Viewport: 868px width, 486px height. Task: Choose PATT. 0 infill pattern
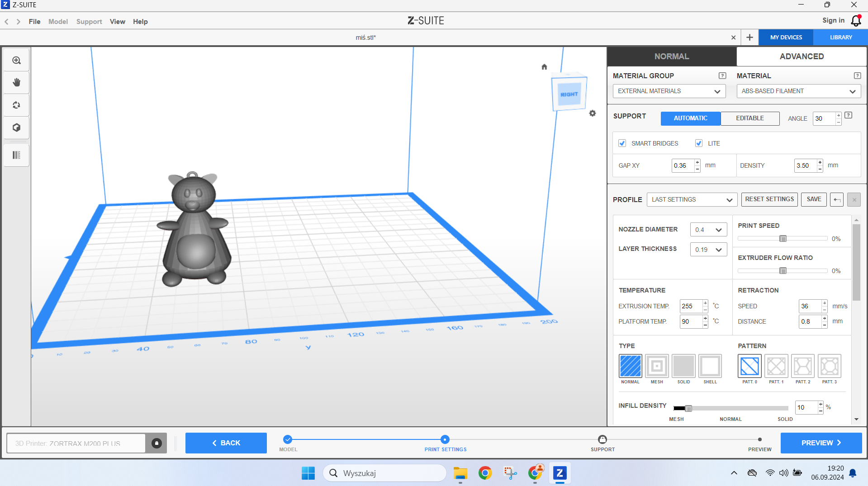(749, 366)
